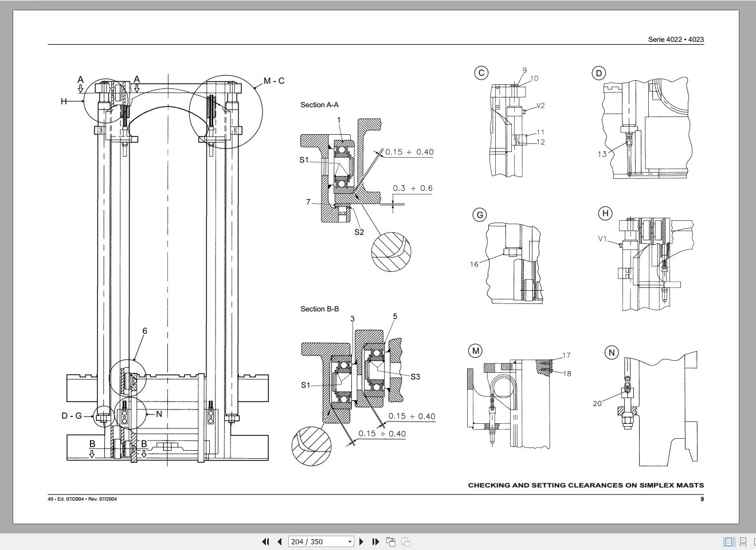The height and width of the screenshot is (550, 756).
Task: Click the Serie 4022 • 4023 header text
Action: (675, 40)
